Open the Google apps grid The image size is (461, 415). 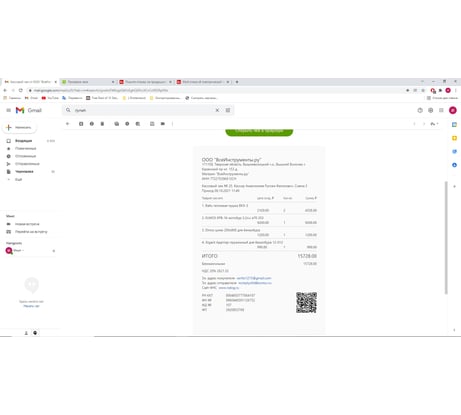[x=441, y=110]
